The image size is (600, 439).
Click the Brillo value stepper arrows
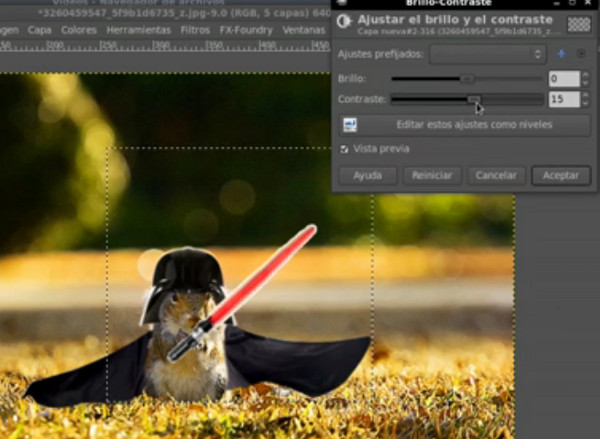click(x=585, y=78)
